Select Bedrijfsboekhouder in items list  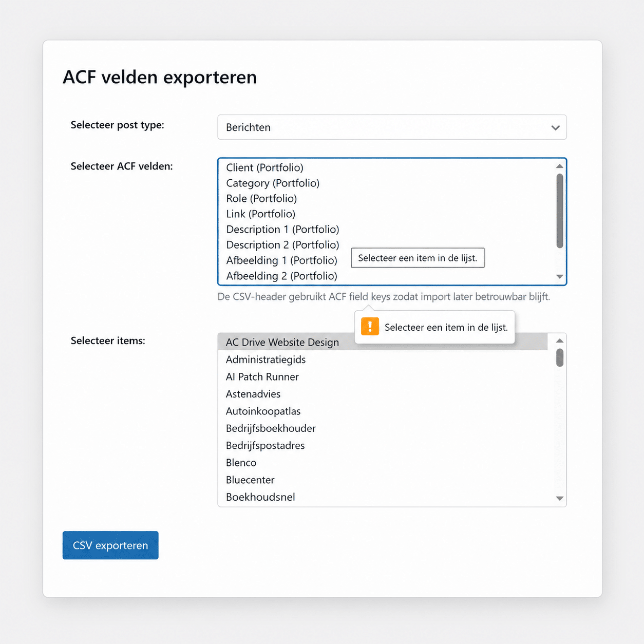click(x=271, y=428)
